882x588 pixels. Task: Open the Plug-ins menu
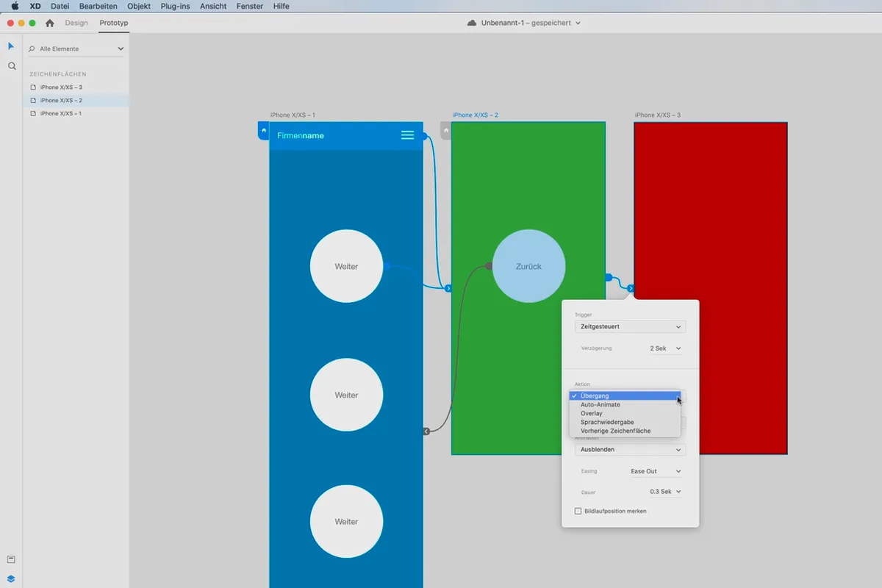(176, 6)
